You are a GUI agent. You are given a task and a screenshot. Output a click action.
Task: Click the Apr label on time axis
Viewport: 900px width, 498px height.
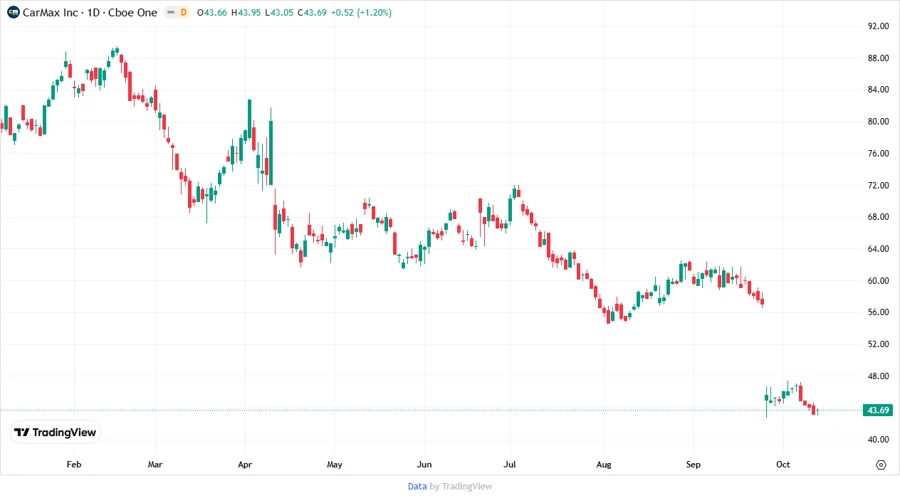pos(246,465)
